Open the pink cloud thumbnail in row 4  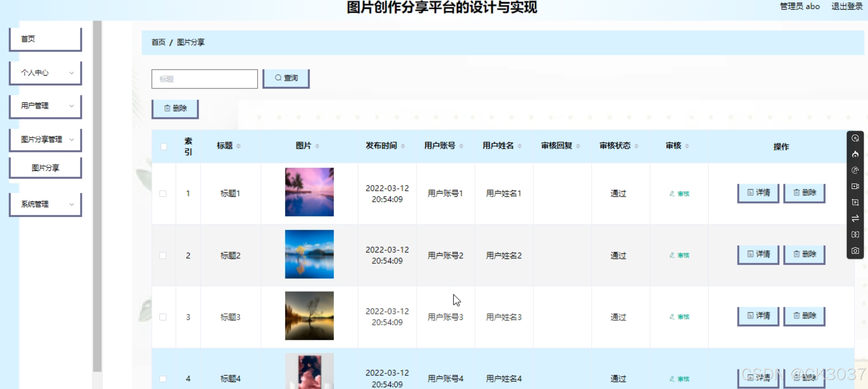(x=309, y=371)
